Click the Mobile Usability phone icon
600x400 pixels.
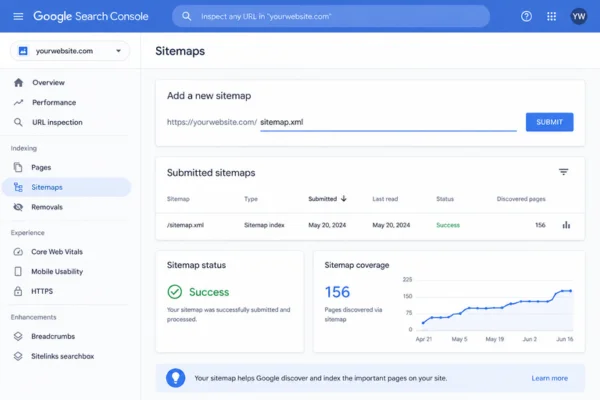click(18, 271)
